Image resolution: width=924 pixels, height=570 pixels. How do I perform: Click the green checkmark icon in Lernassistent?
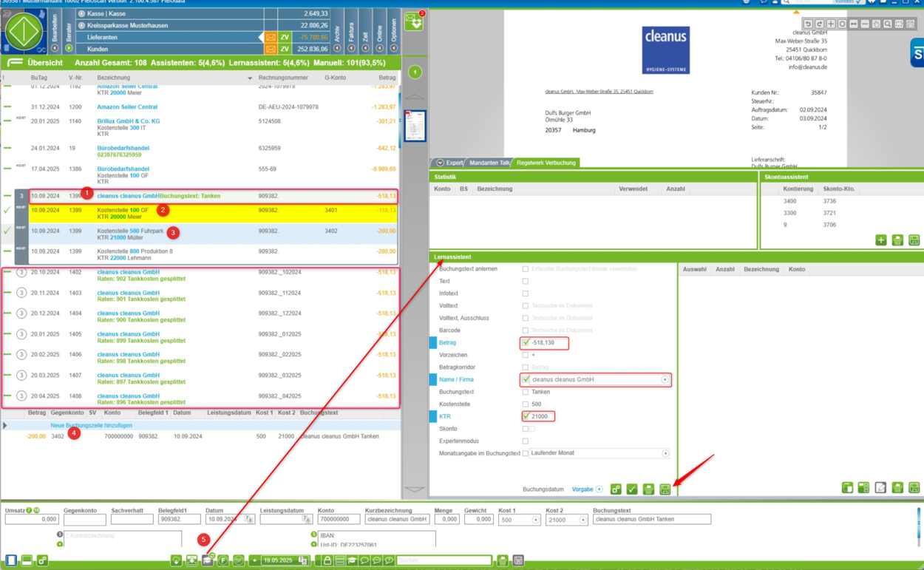632,489
